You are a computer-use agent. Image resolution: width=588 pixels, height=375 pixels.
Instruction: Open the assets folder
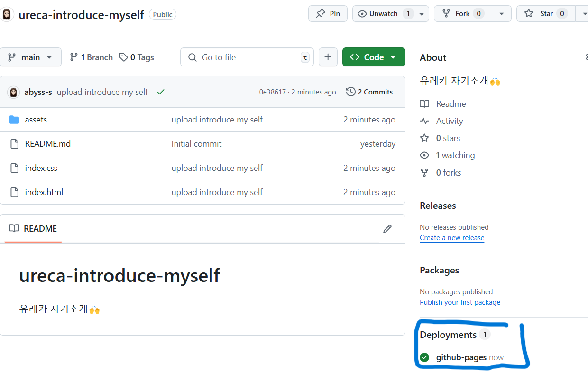point(36,120)
